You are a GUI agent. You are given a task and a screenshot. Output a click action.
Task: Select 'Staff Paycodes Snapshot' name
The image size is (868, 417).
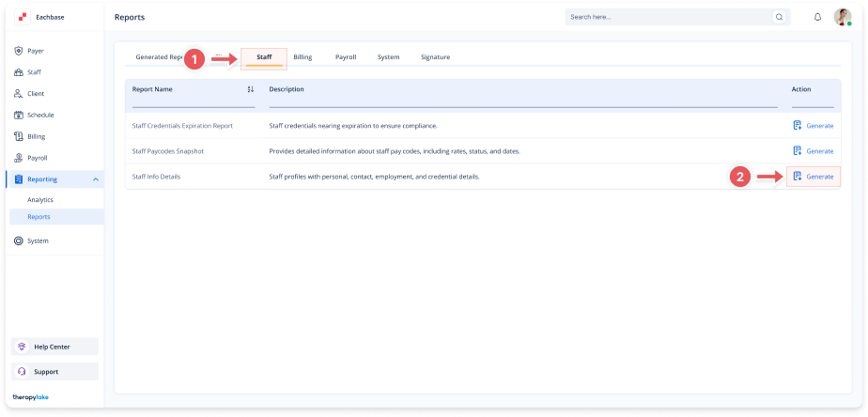click(x=168, y=151)
